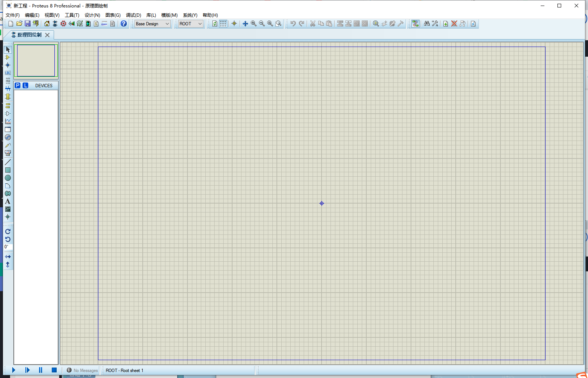Click the Rotate clockwise icon
The height and width of the screenshot is (378, 588).
click(x=7, y=231)
